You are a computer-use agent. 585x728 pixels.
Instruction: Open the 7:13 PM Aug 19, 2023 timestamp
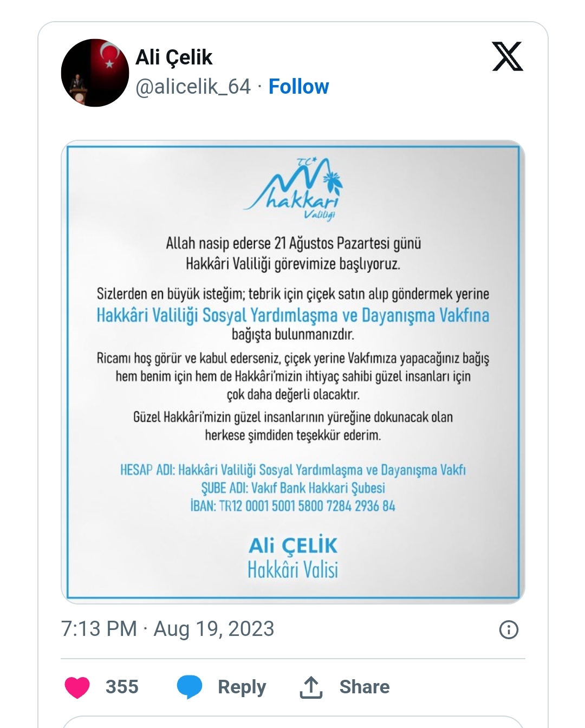pos(167,629)
